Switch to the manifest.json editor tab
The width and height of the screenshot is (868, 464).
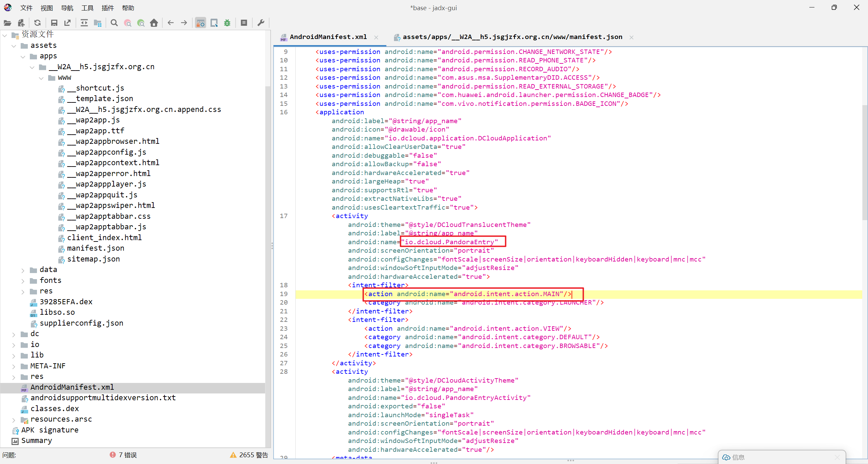click(x=512, y=37)
